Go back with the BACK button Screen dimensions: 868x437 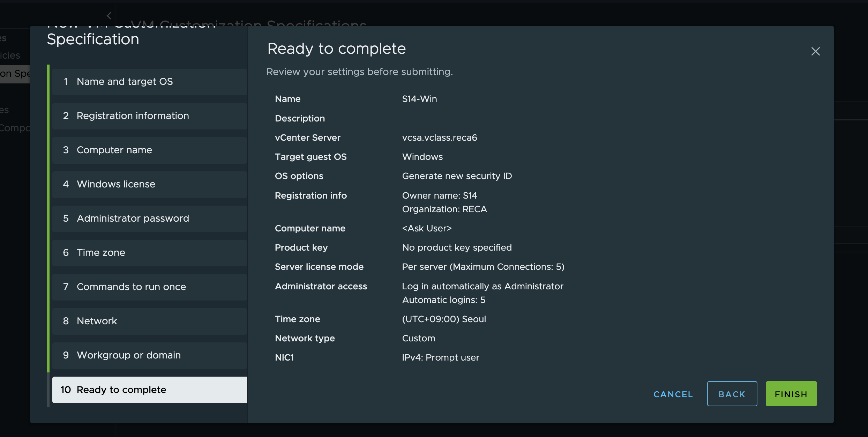click(x=732, y=394)
